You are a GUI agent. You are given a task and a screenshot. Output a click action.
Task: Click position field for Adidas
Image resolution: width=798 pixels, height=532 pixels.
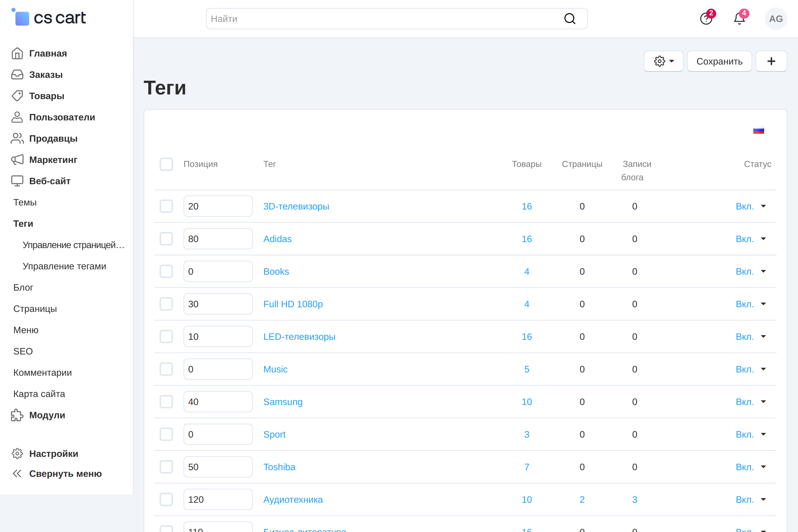pyautogui.click(x=218, y=239)
